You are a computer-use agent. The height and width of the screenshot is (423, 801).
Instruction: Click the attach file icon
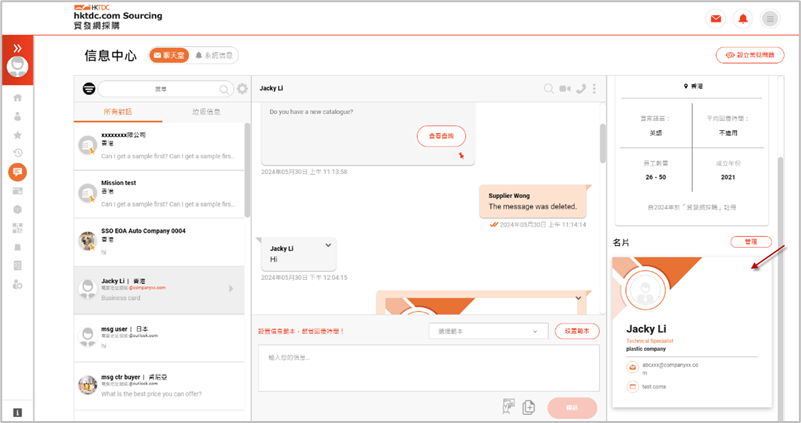(529, 407)
